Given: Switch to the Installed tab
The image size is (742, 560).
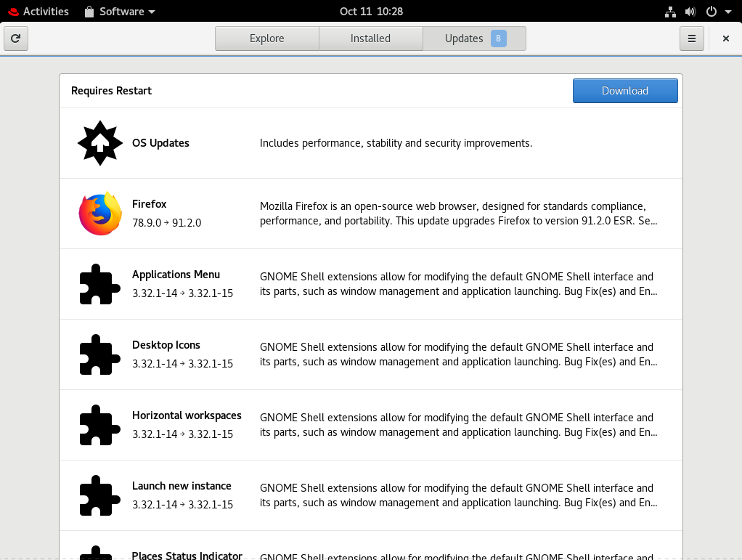Looking at the screenshot, I should click(x=370, y=38).
